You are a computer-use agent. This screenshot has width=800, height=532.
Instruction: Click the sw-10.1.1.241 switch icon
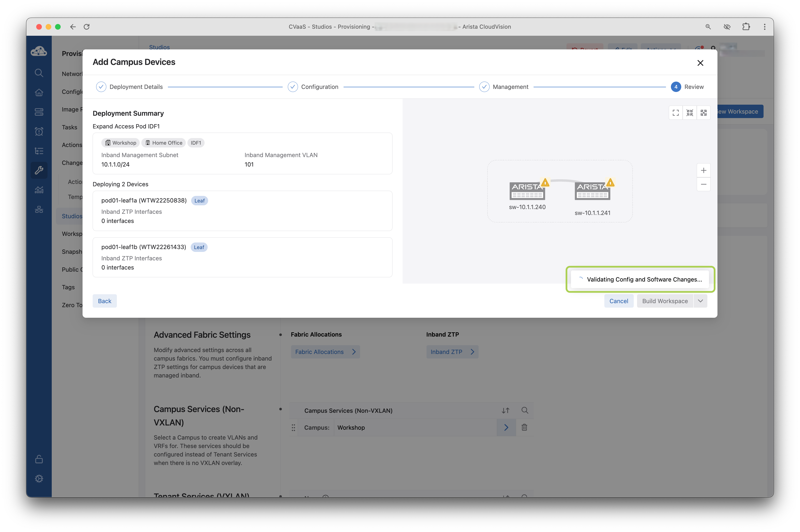(x=592, y=191)
